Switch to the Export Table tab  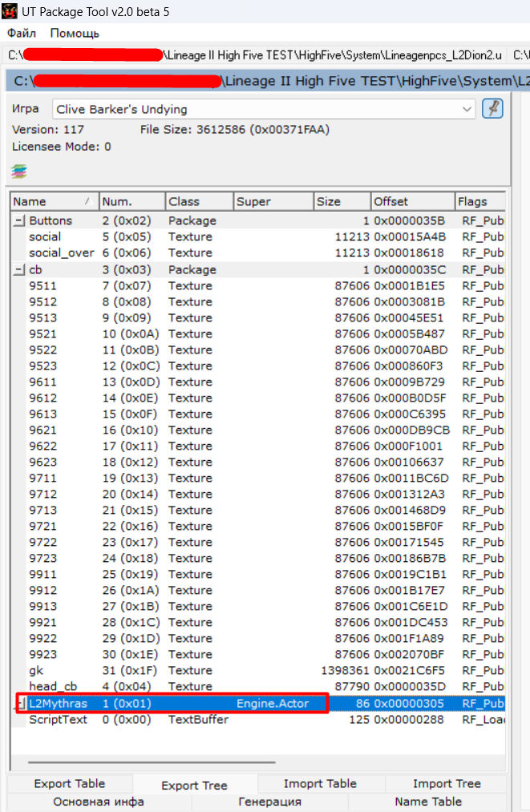pos(70,784)
